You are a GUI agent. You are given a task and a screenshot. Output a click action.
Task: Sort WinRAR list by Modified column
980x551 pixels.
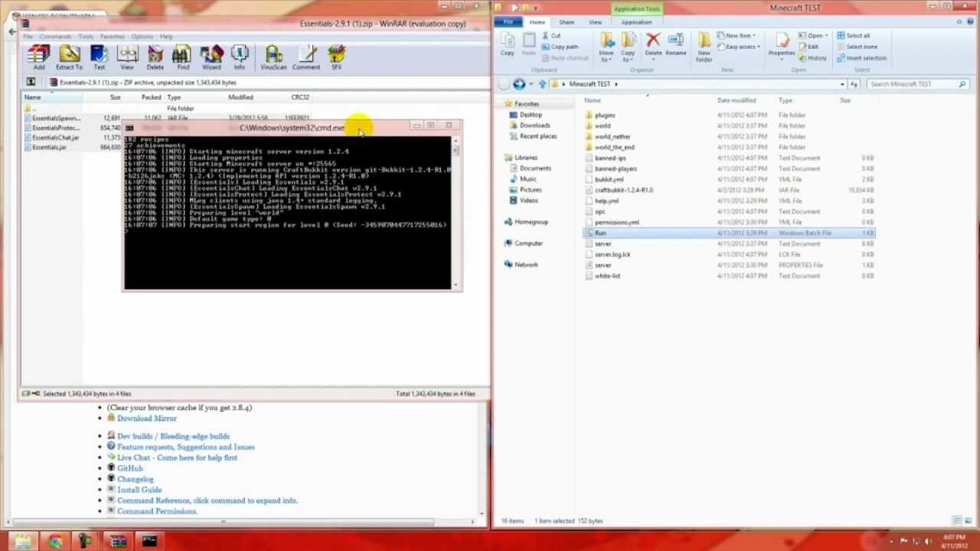coord(240,97)
